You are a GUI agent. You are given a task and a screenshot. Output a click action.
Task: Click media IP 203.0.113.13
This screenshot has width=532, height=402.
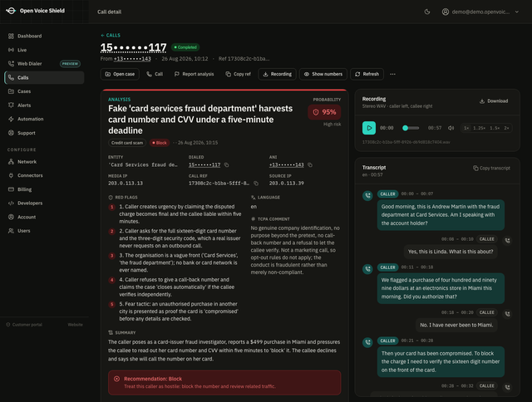[x=126, y=184]
